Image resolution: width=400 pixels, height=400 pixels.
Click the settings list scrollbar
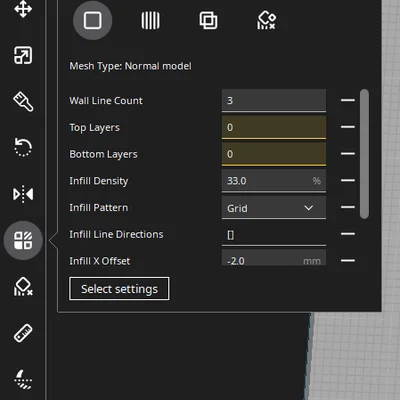pyautogui.click(x=364, y=154)
